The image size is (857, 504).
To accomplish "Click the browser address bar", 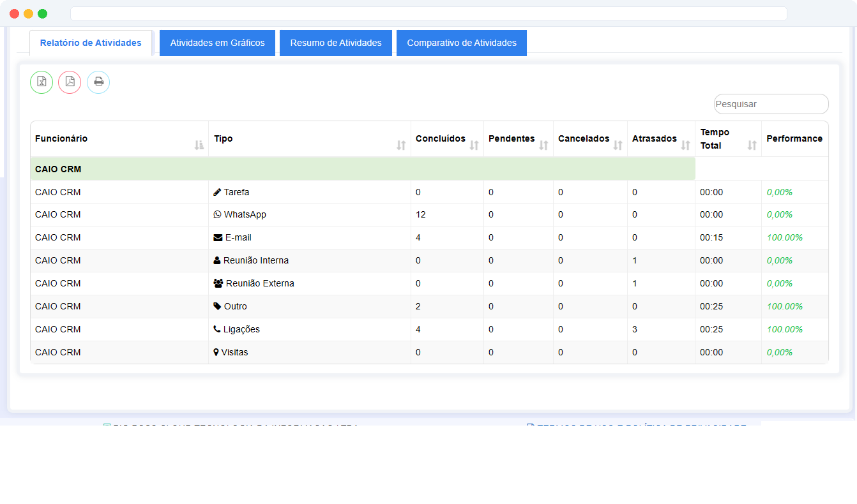I will point(428,13).
